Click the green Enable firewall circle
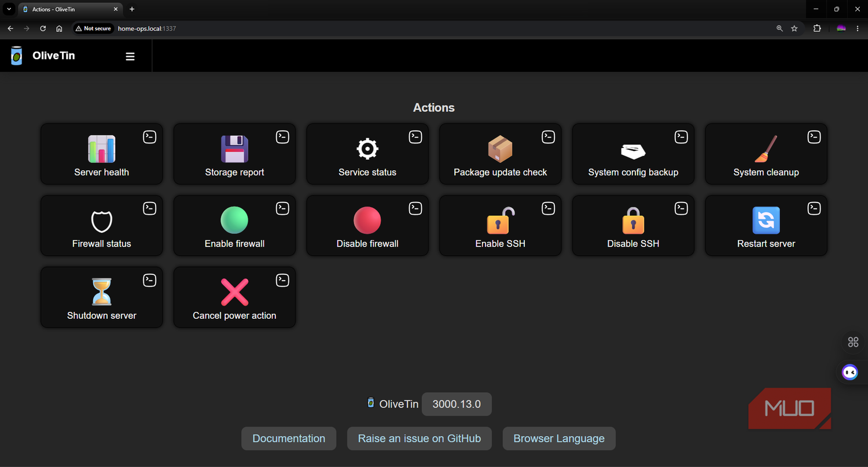The image size is (868, 467). coord(234,220)
